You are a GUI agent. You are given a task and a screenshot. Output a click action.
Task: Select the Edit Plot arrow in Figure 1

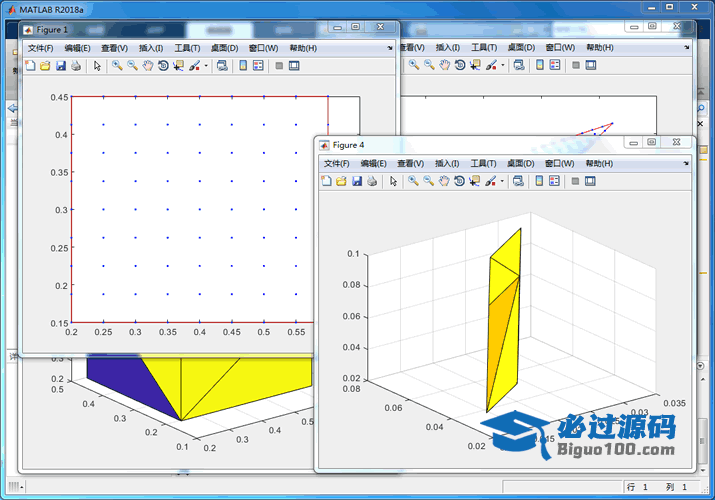point(97,66)
